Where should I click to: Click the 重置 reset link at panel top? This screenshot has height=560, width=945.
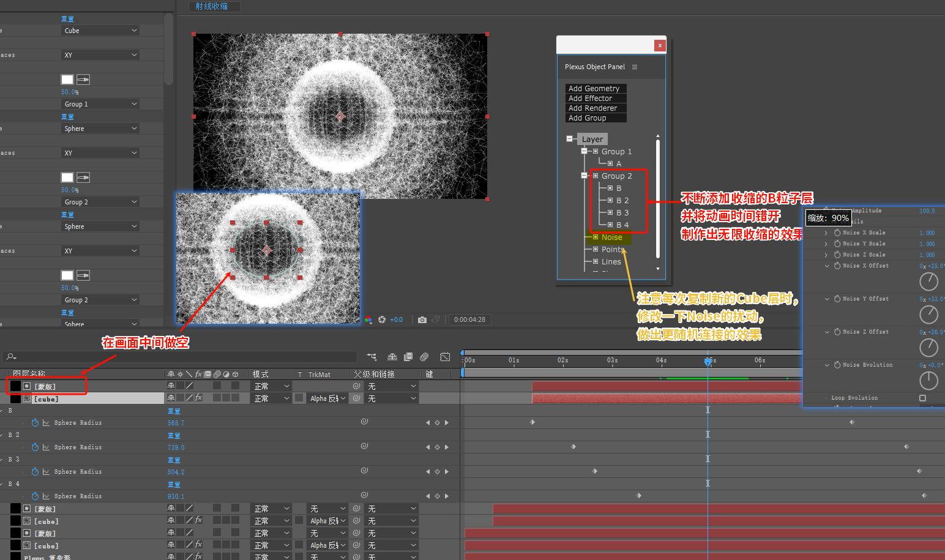pos(67,19)
